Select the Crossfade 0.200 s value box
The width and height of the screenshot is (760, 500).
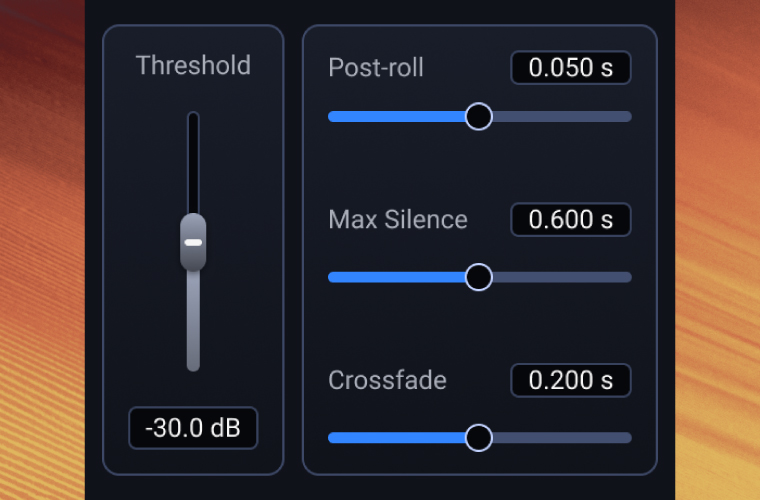[571, 380]
